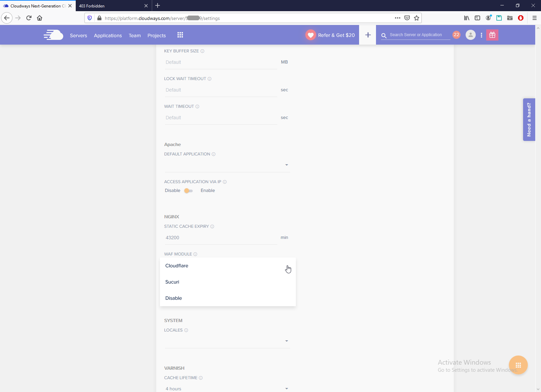Screen dimensions: 541x392
Task: Open the apps grid menu in navbar
Action: (180, 35)
